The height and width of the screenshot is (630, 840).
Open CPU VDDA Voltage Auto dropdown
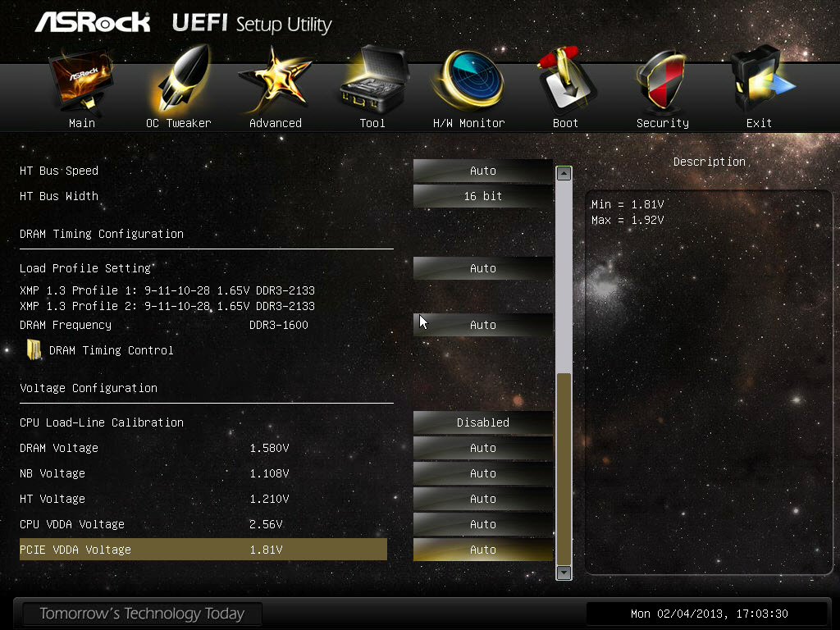pos(482,524)
